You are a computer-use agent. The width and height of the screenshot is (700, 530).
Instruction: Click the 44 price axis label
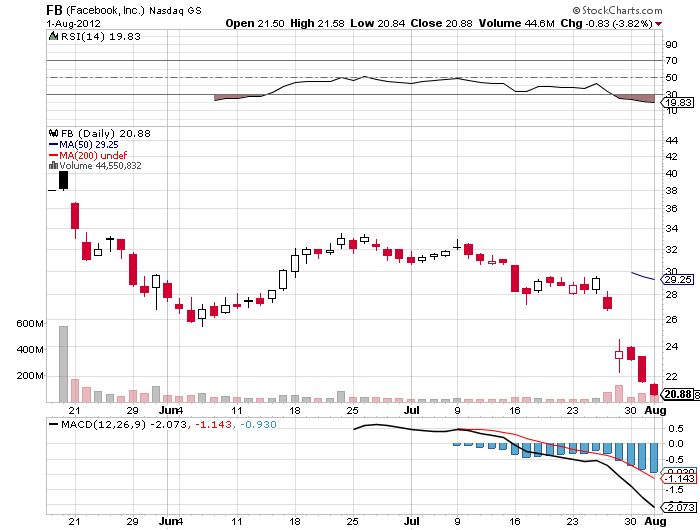coord(671,140)
